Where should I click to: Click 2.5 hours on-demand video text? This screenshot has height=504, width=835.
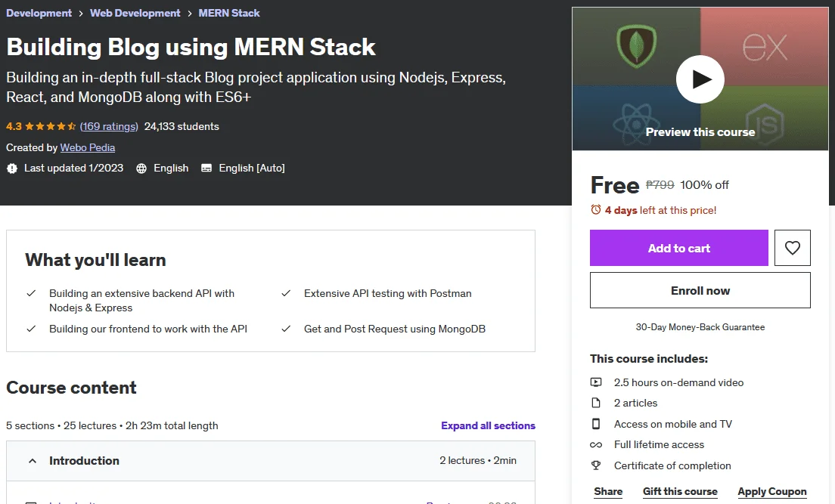679,382
